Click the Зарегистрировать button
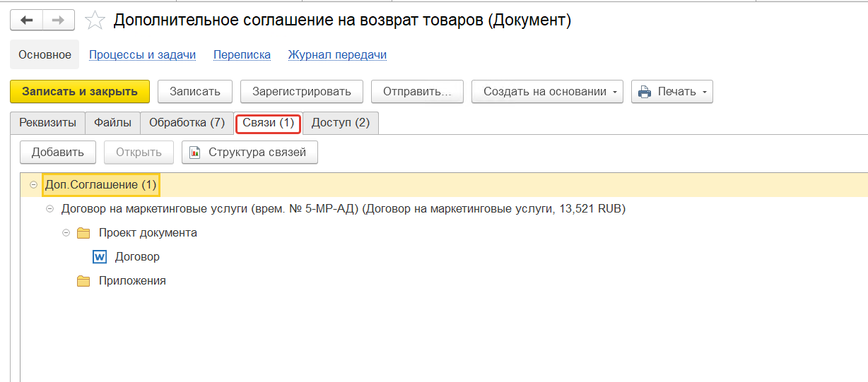The height and width of the screenshot is (382, 868). (x=301, y=91)
